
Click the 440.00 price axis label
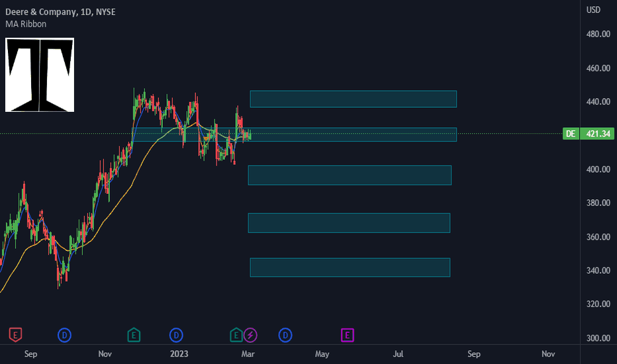point(598,101)
